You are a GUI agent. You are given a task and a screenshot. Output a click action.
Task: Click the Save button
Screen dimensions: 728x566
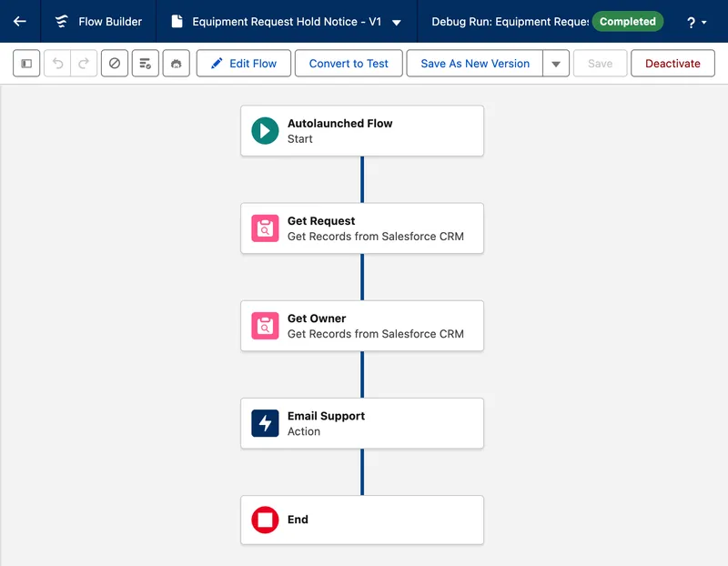point(600,63)
